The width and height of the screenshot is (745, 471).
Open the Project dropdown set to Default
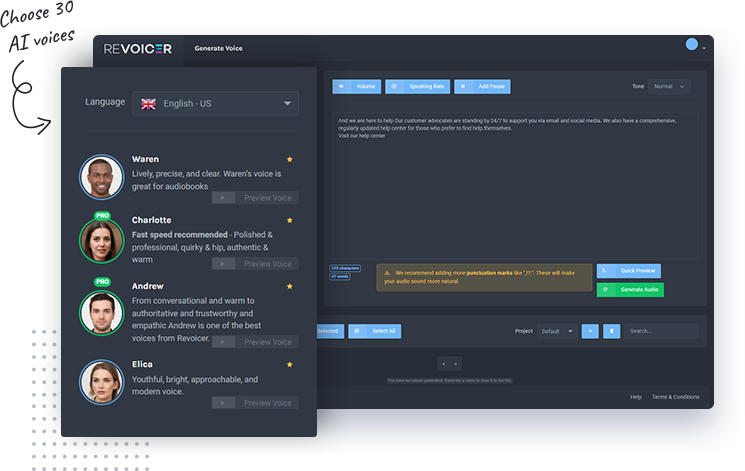coord(556,331)
